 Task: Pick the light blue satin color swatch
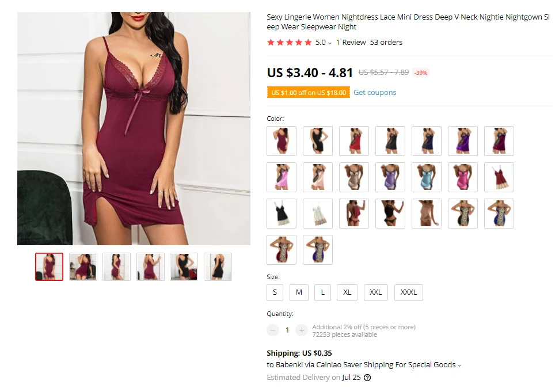pyautogui.click(x=427, y=177)
